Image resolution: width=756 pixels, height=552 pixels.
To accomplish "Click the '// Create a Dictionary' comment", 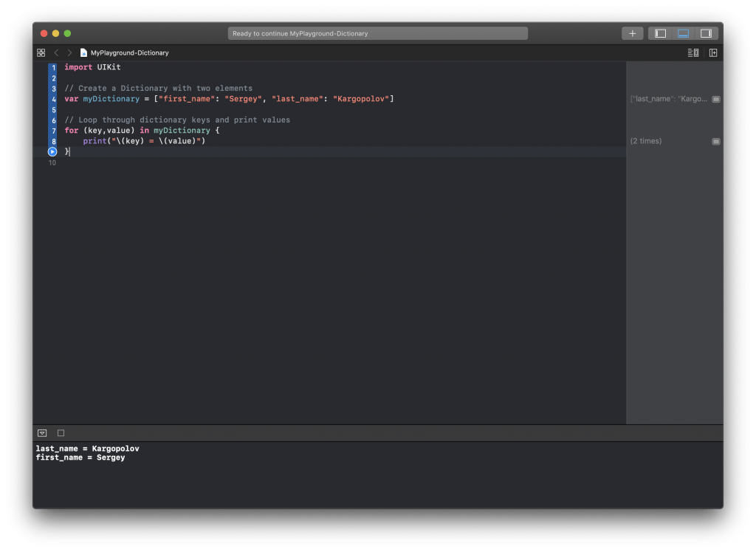I will [x=159, y=89].
